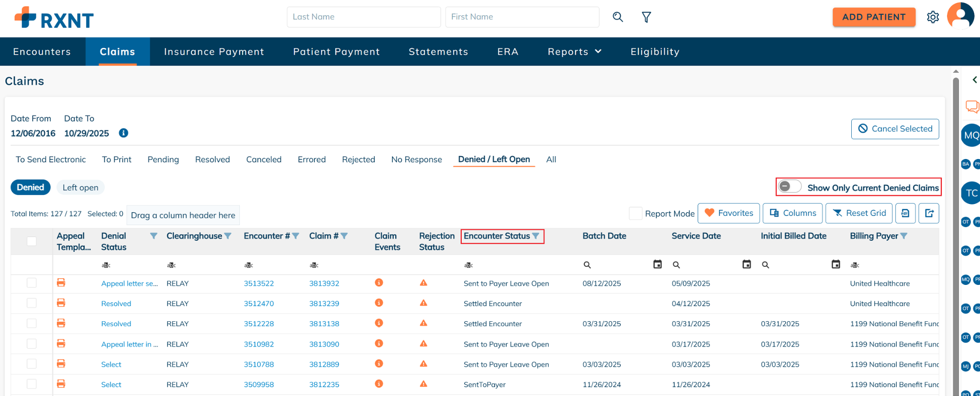Open claim events icon for encounter 3513522

click(x=379, y=283)
